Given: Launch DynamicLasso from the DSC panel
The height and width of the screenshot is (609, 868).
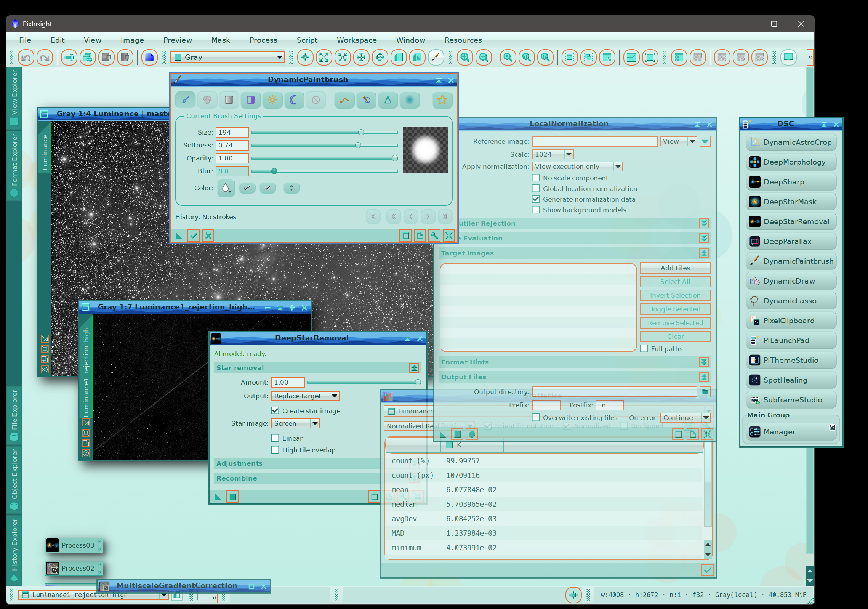Looking at the screenshot, I should [791, 301].
